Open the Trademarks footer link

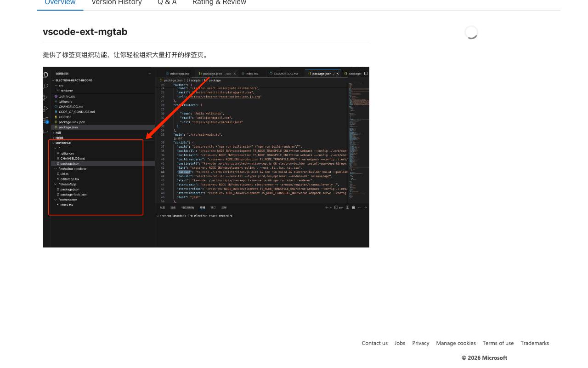[x=535, y=343]
